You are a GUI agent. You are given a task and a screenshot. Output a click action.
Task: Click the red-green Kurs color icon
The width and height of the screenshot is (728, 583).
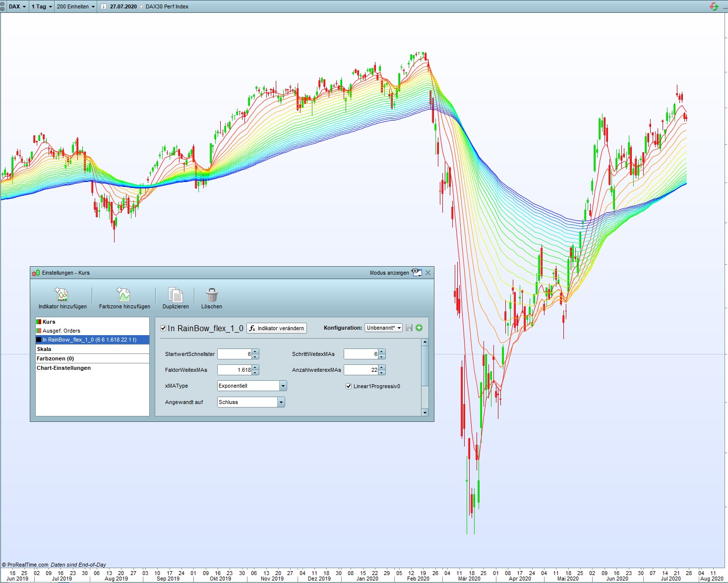39,322
